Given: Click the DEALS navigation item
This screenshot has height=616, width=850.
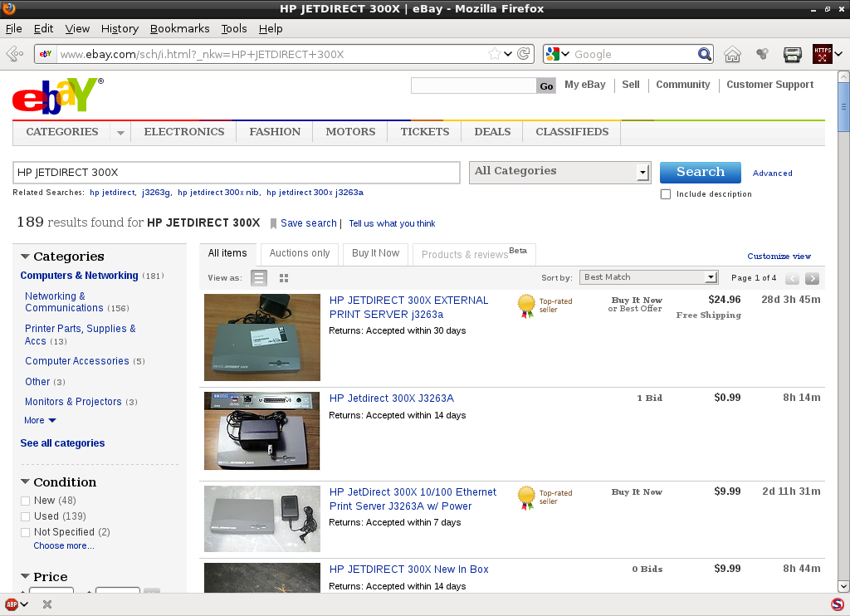Looking at the screenshot, I should point(492,132).
